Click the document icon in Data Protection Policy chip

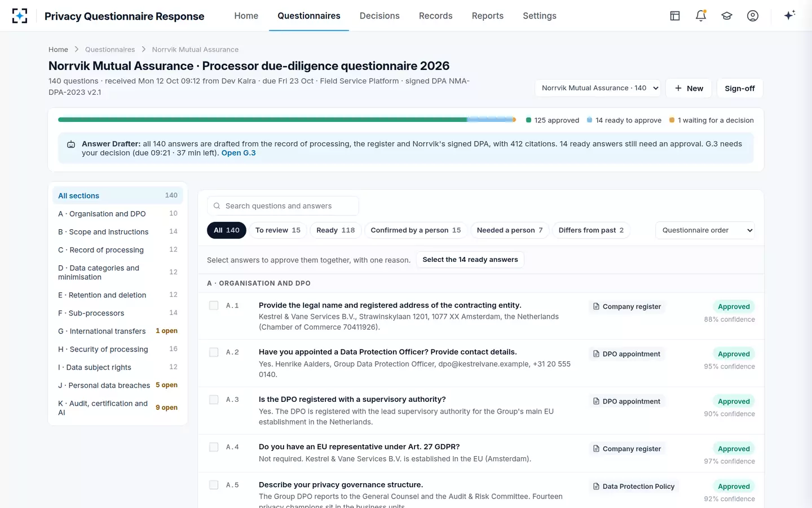pos(596,487)
